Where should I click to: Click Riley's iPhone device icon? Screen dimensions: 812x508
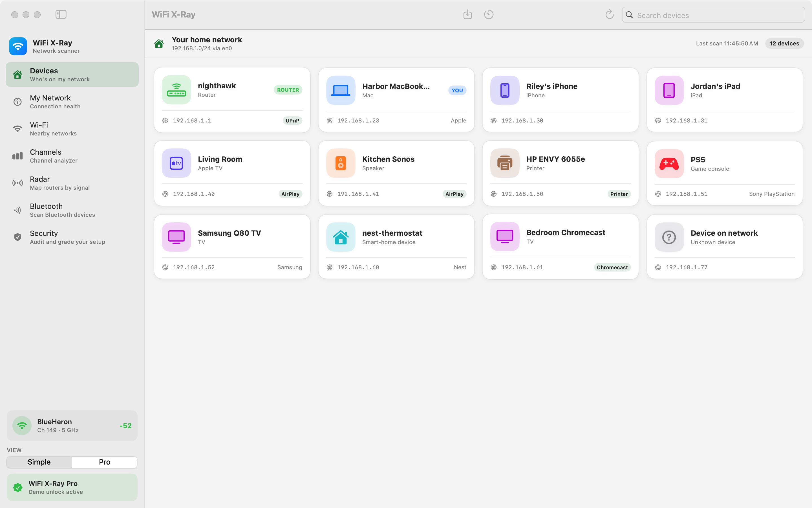click(505, 90)
